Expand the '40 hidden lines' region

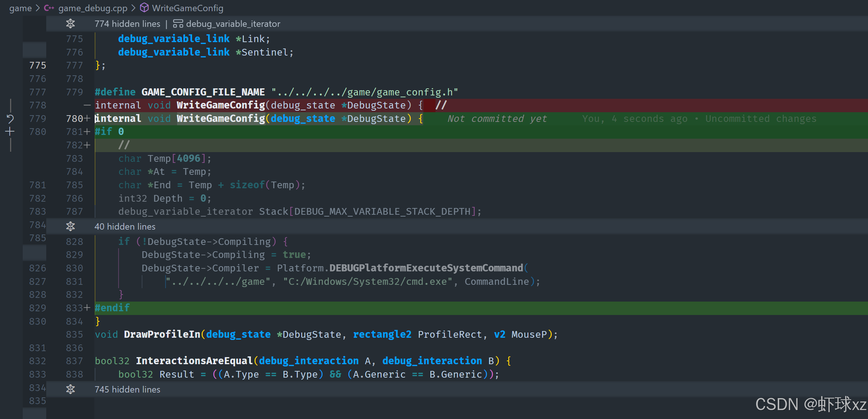coord(125,227)
